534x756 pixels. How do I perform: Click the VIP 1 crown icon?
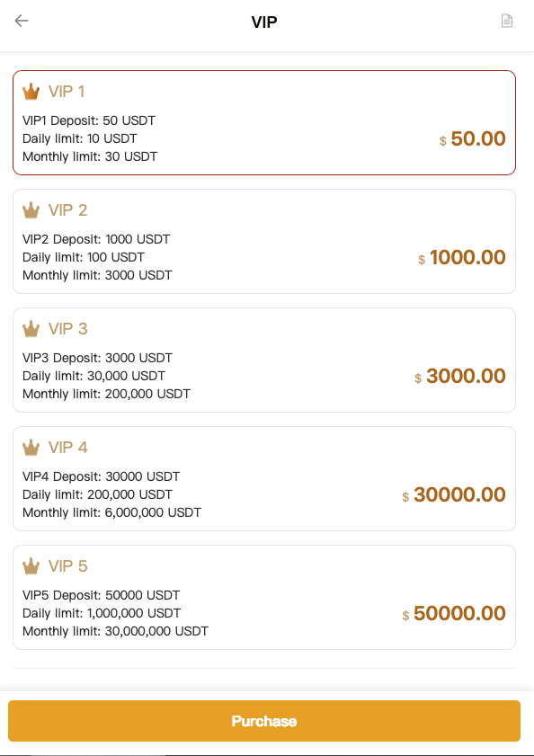(31, 91)
